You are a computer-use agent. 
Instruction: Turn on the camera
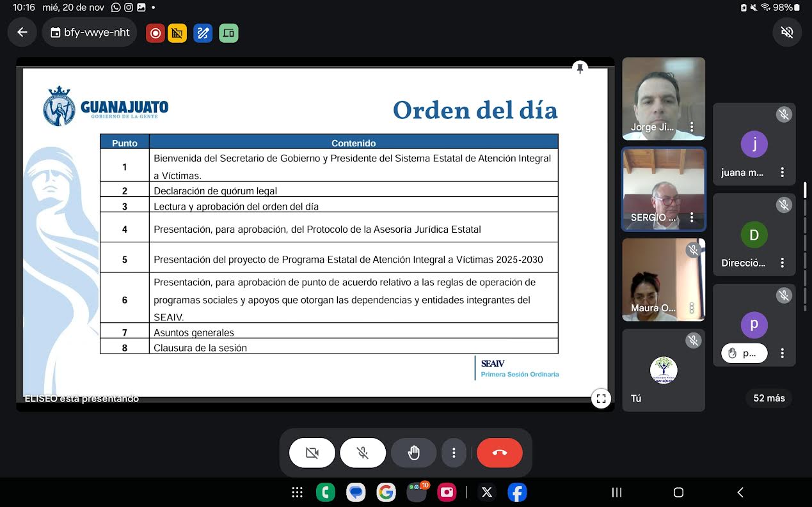pyautogui.click(x=312, y=453)
